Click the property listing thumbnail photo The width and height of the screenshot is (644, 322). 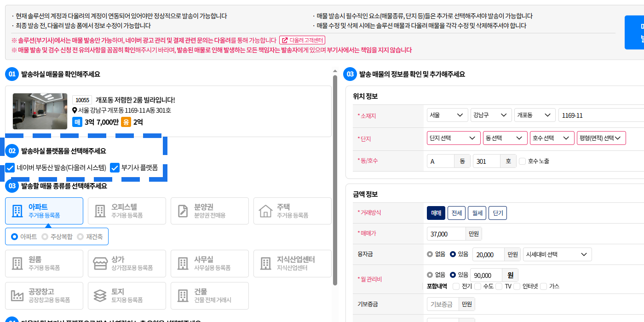pos(40,111)
